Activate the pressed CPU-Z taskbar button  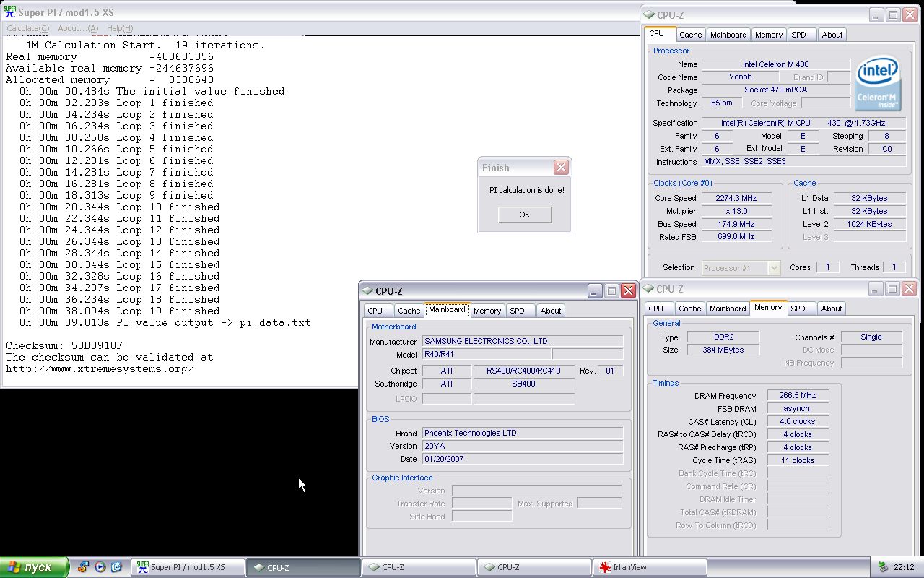[303, 567]
